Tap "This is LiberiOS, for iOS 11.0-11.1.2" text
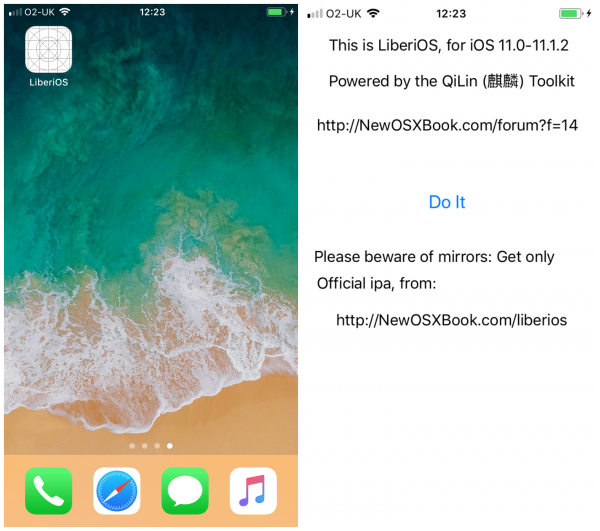The width and height of the screenshot is (600, 531). pyautogui.click(x=448, y=45)
